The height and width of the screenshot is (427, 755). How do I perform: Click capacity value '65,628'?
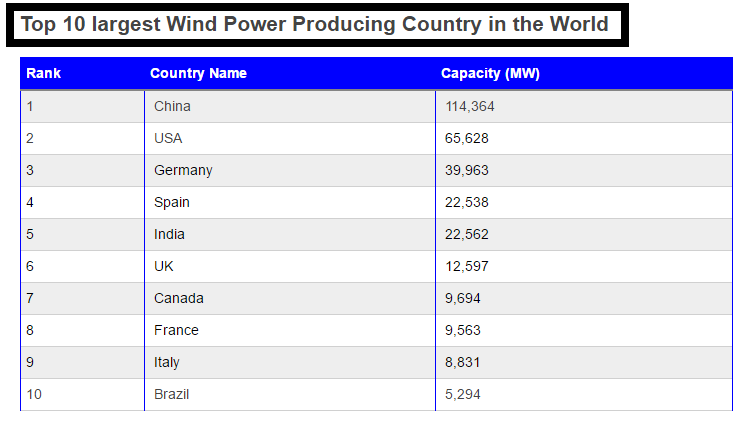click(467, 139)
